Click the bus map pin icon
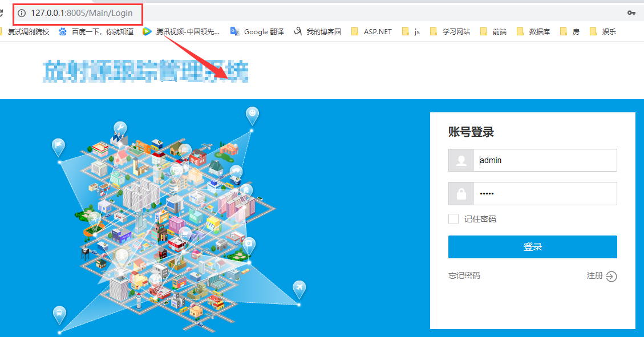The width and height of the screenshot is (644, 337). (x=59, y=316)
